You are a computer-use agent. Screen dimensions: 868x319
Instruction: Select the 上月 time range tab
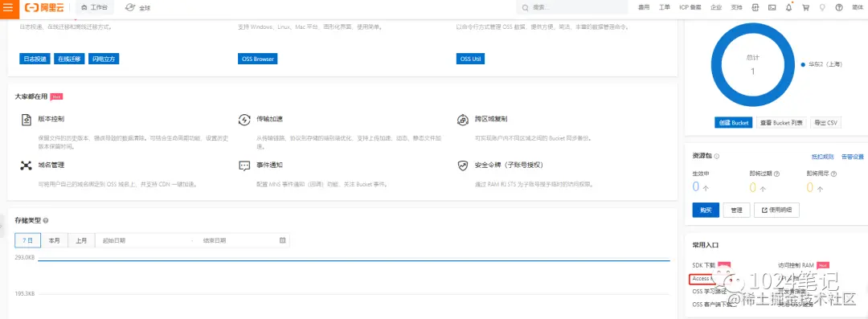(x=81, y=240)
